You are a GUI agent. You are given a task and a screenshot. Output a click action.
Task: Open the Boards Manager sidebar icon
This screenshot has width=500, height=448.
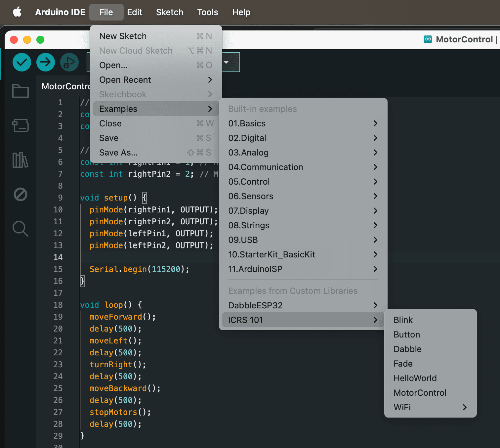(x=21, y=125)
